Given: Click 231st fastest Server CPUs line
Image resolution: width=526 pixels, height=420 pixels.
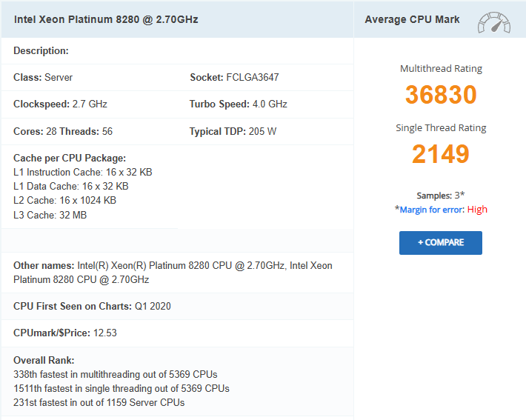Looking at the screenshot, I should tap(99, 402).
